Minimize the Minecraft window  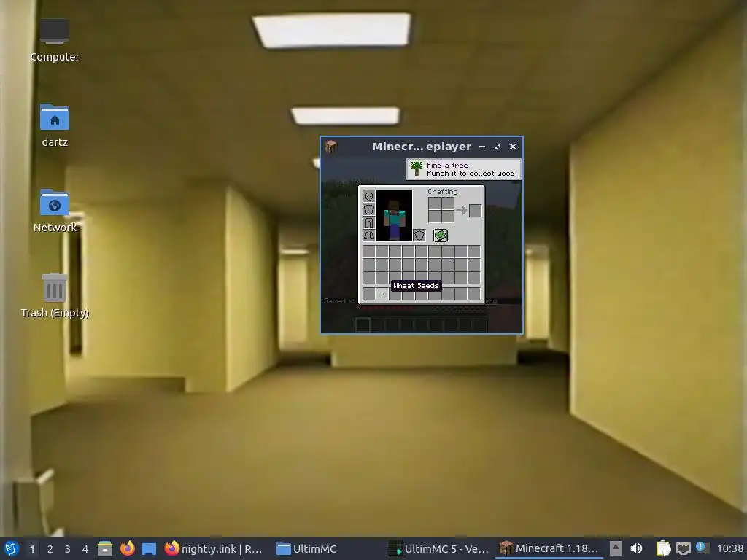pos(482,147)
